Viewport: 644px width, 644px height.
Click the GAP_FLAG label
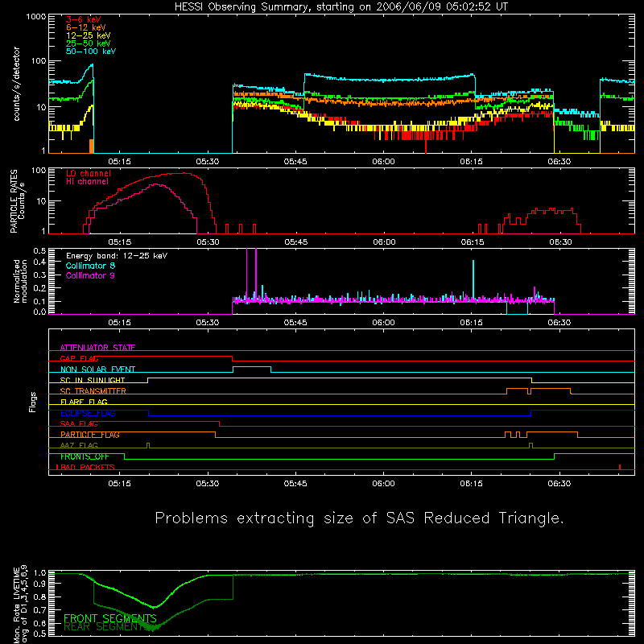[79, 358]
